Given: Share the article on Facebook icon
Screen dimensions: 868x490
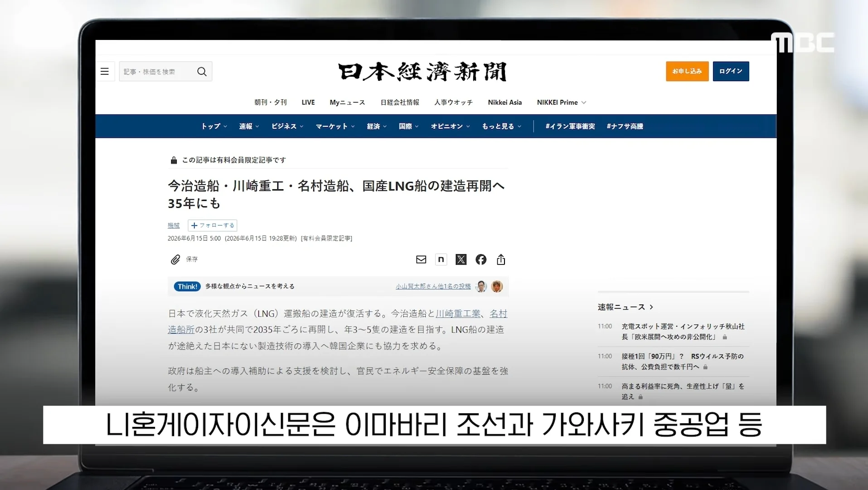Looking at the screenshot, I should click(x=481, y=260).
